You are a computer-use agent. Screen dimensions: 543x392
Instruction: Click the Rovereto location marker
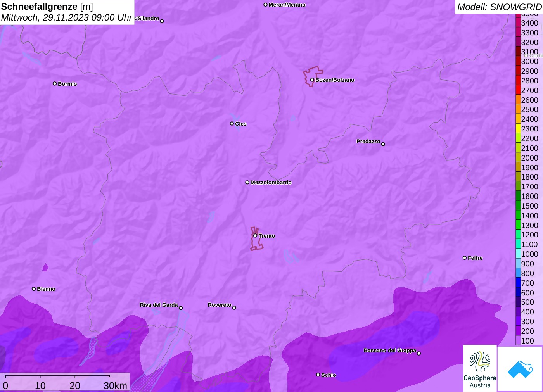(234, 308)
